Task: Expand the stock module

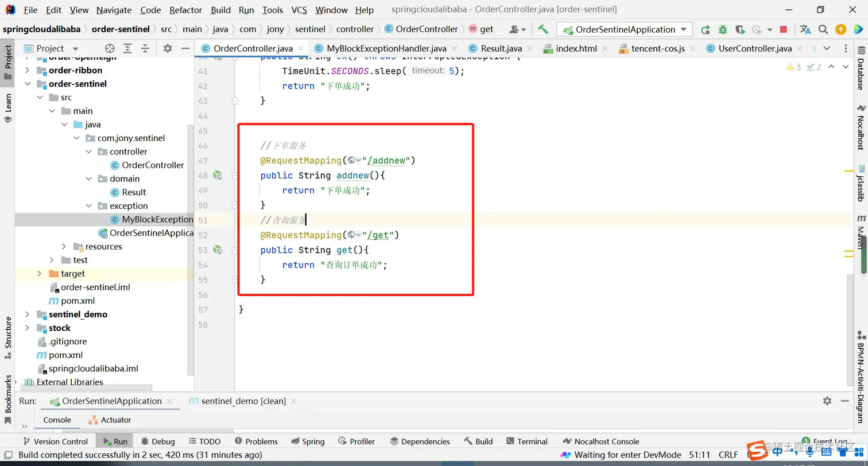Action: tap(28, 328)
